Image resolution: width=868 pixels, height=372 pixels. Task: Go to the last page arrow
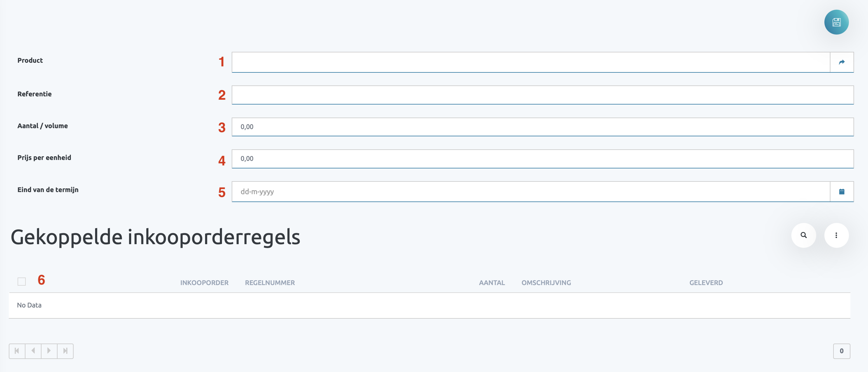[x=65, y=351]
